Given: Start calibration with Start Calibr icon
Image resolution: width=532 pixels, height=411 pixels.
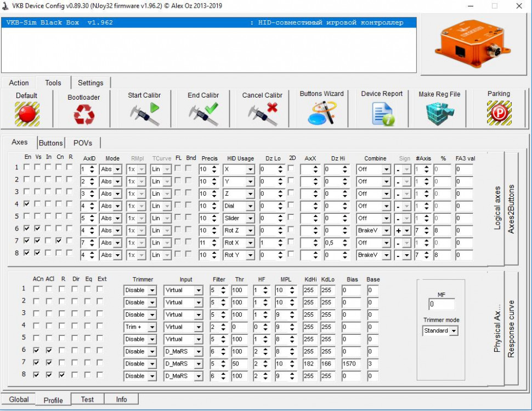Looking at the screenshot, I should click(144, 114).
